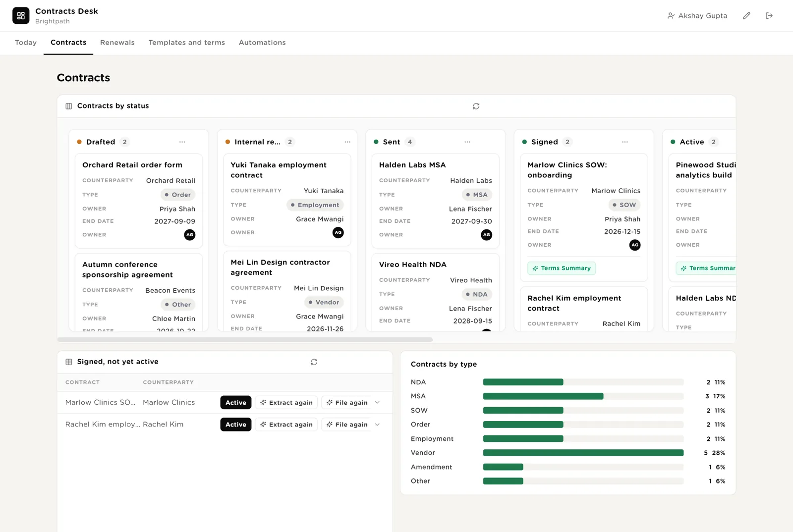Click File again for Rachel Kim row
This screenshot has width=793, height=532.
coord(346,425)
